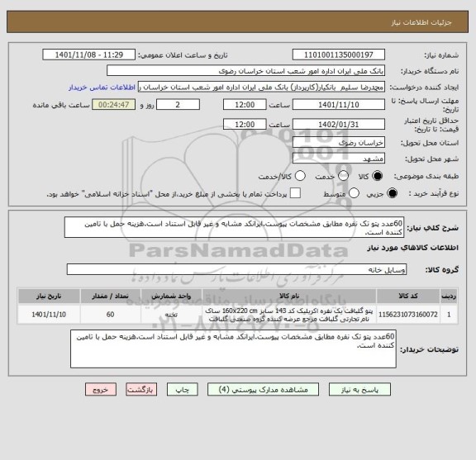Viewport: 476px width, 460px height.
Task: Select the جزیی purchase type radio
Action: (393, 193)
